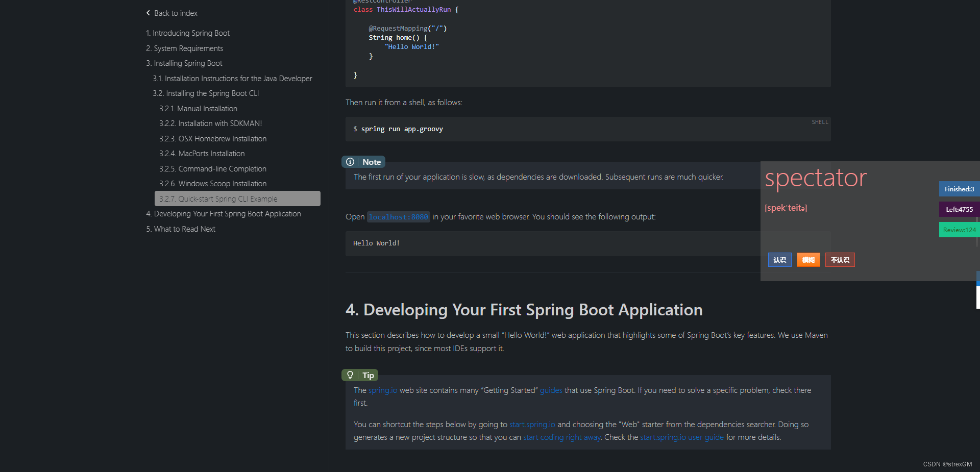Open Introducing Spring Boot section
This screenshot has height=472, width=980.
click(188, 33)
